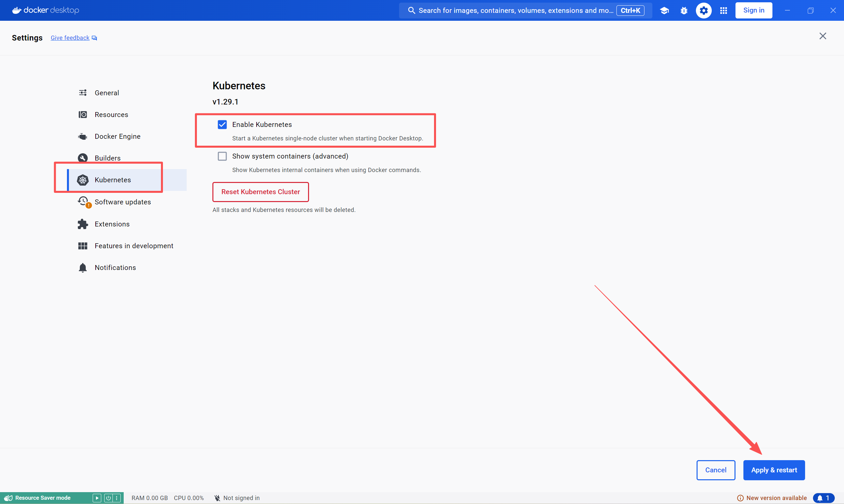Click the Apply & restart button
Image resolution: width=844 pixels, height=504 pixels.
click(774, 470)
